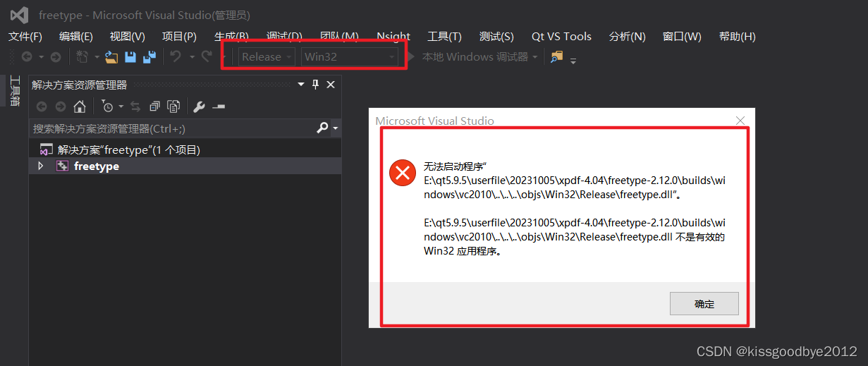868x366 pixels.
Task: Open the 分析(N) menu
Action: click(627, 37)
